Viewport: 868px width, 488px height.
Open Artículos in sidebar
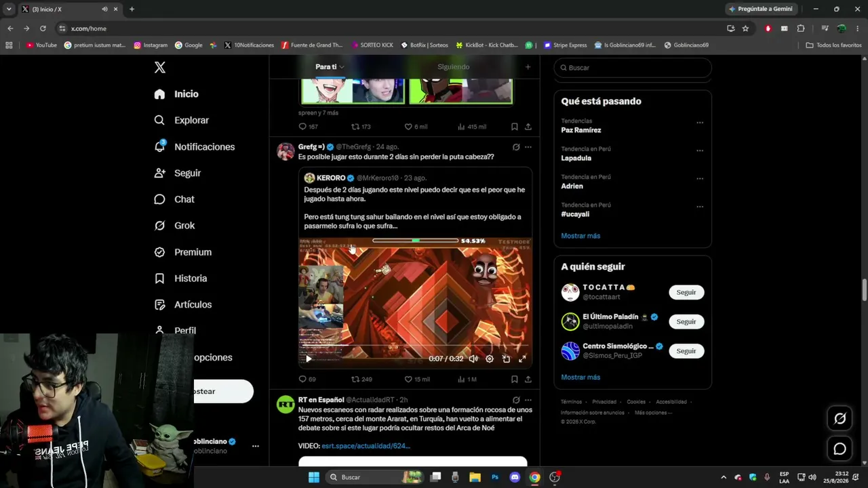coord(182,305)
